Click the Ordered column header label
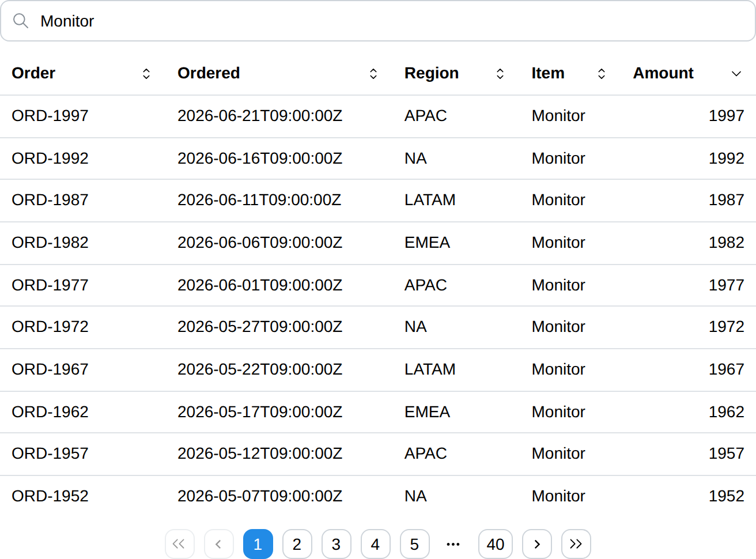Viewport: 756px width, 559px height. pos(209,73)
